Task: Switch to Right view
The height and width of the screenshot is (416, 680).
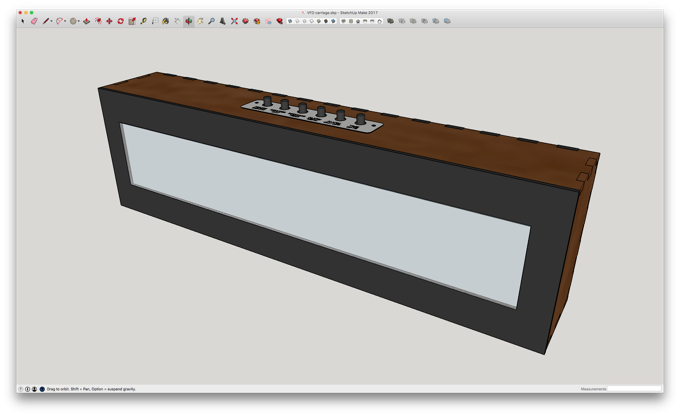Action: [365, 21]
